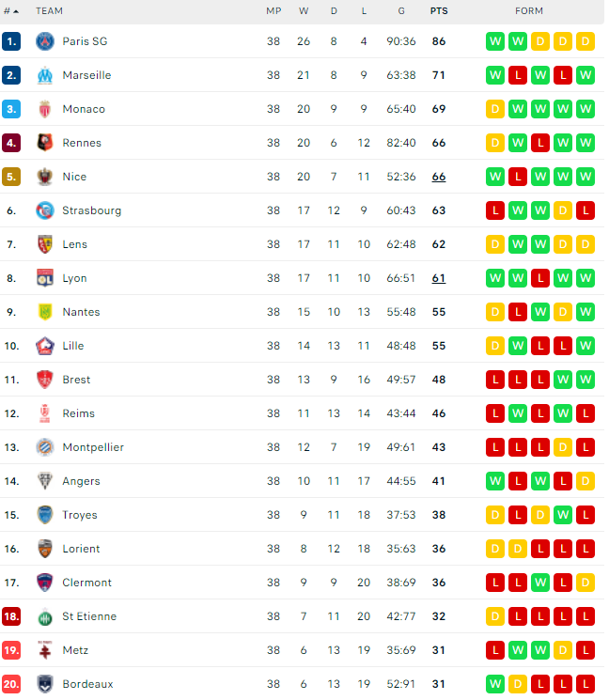Click Nice's underlined 66 points value

click(439, 177)
